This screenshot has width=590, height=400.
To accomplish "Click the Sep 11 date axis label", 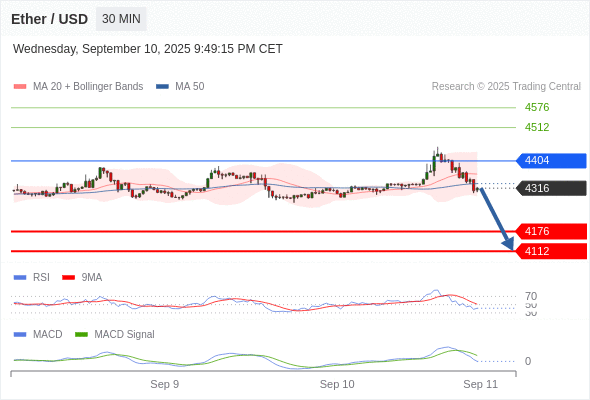I will point(481,384).
